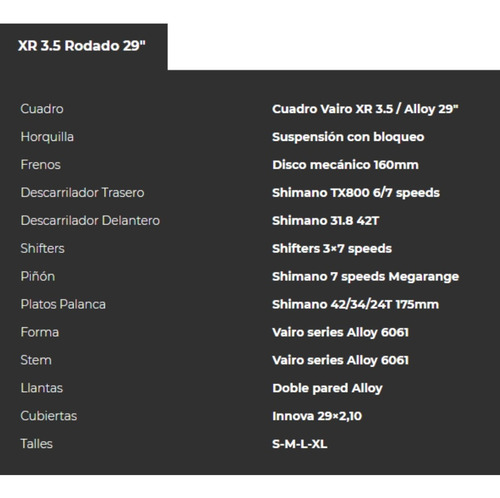Click the Stem row label
Viewport: 500px width, 498px height.
(x=36, y=360)
